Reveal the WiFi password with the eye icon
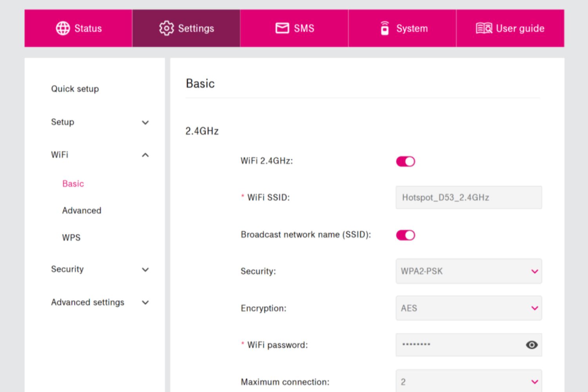Image resolution: width=588 pixels, height=392 pixels. 531,345
